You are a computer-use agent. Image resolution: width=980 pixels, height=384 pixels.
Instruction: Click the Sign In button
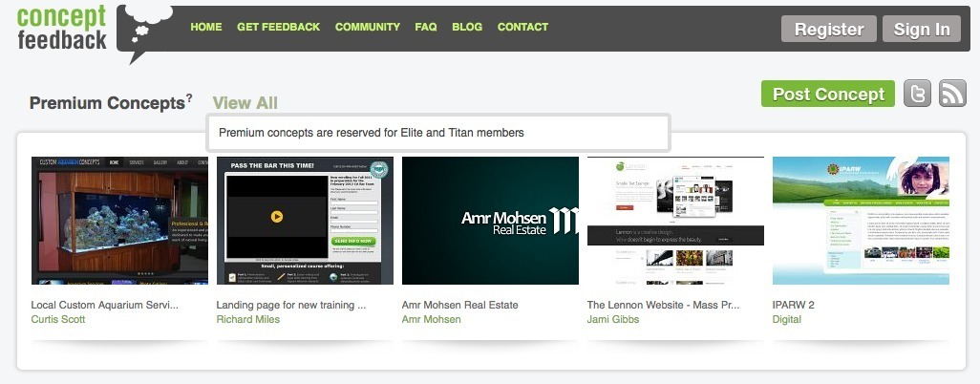(x=921, y=30)
